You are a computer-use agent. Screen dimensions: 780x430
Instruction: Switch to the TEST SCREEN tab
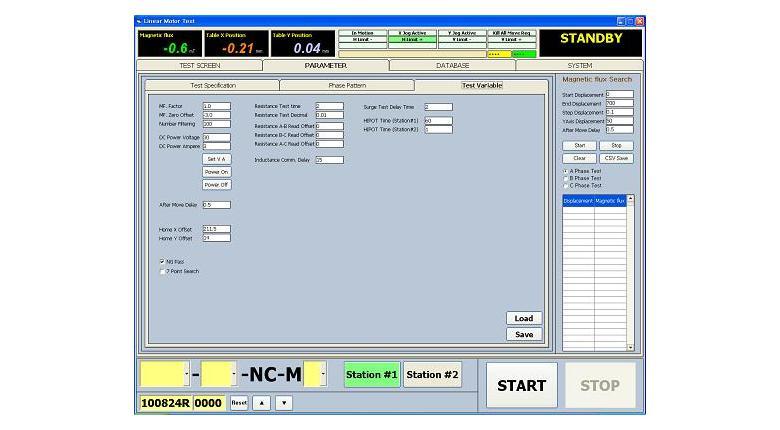coord(199,65)
